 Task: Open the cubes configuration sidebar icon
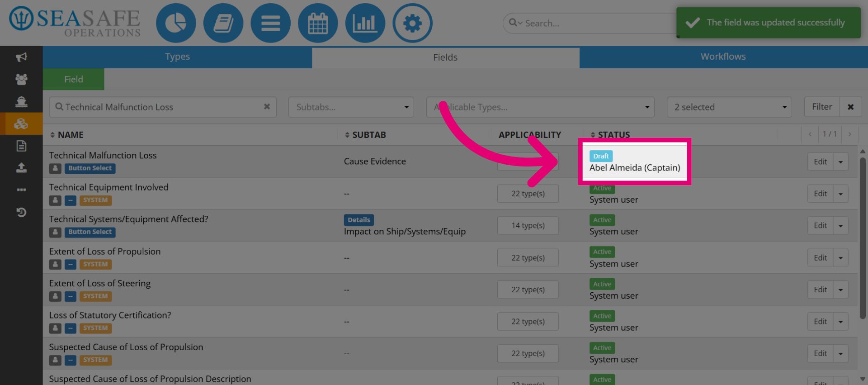(x=21, y=124)
